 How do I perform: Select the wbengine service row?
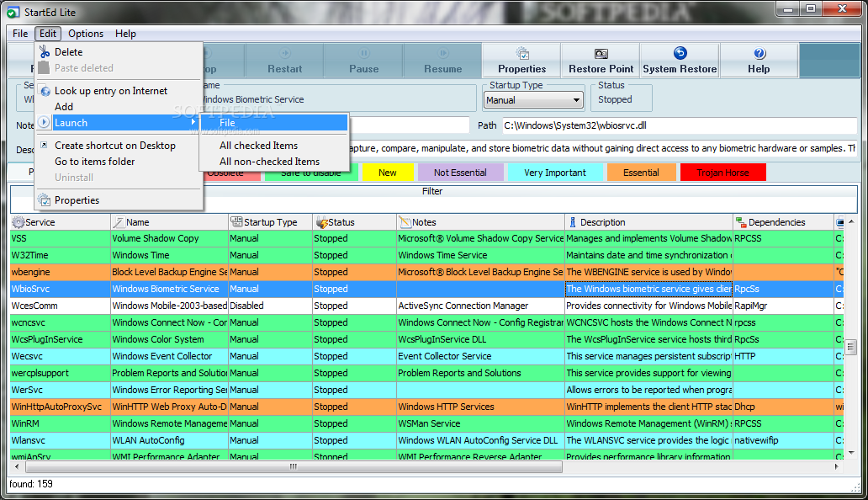tap(426, 272)
